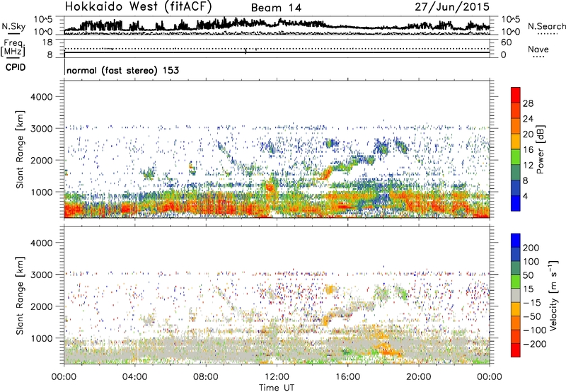This screenshot has width=566, height=392.
Task: Click the '24' label on the Power colorbar
Action: [528, 119]
